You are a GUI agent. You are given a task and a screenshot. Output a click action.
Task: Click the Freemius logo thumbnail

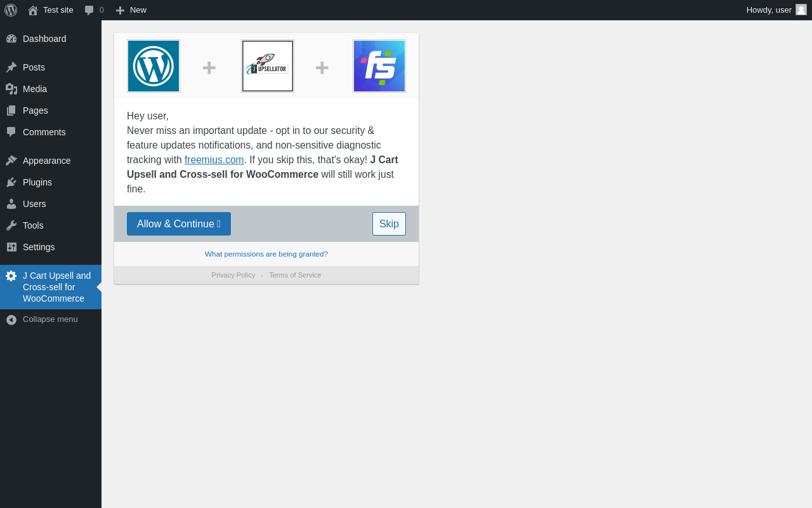coord(379,66)
